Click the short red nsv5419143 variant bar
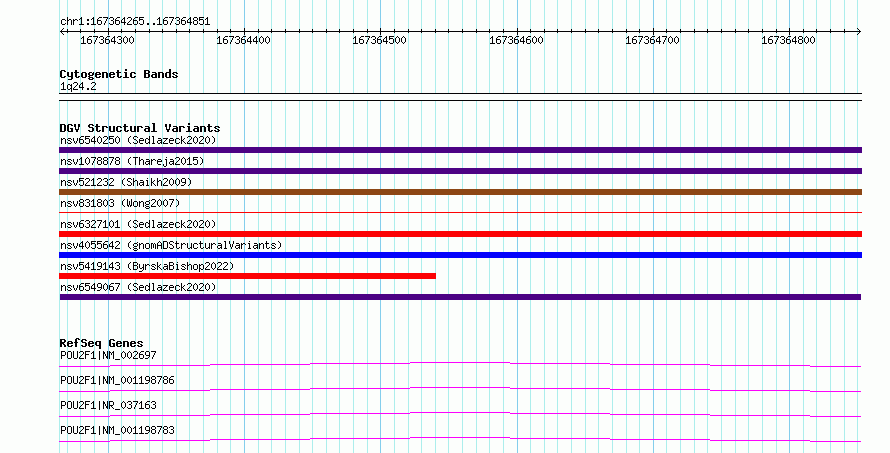The image size is (890, 453). 247,276
